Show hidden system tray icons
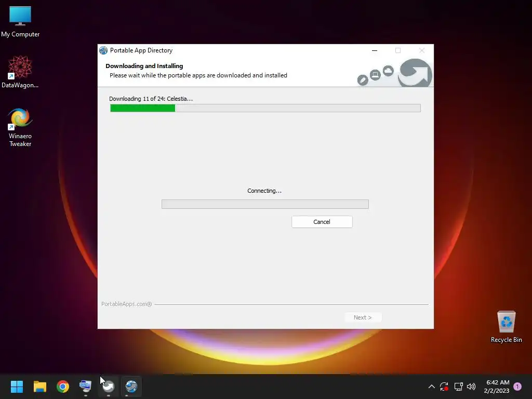This screenshot has height=399, width=532. coord(432,387)
